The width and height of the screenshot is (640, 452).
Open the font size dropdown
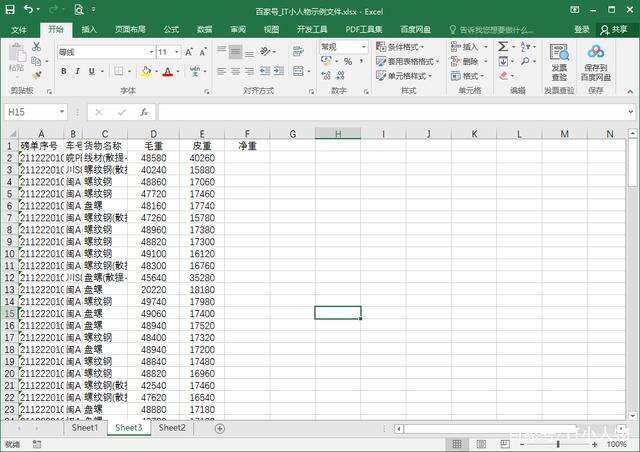coord(176,52)
